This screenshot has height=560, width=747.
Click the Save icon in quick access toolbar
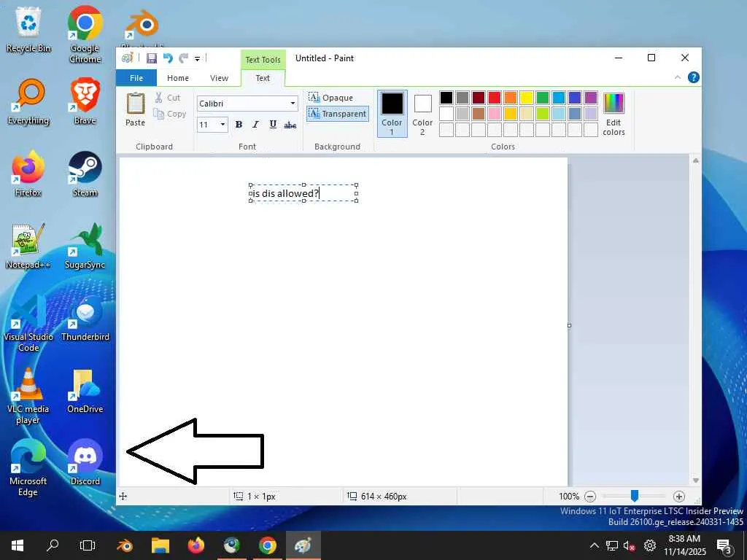click(x=152, y=58)
